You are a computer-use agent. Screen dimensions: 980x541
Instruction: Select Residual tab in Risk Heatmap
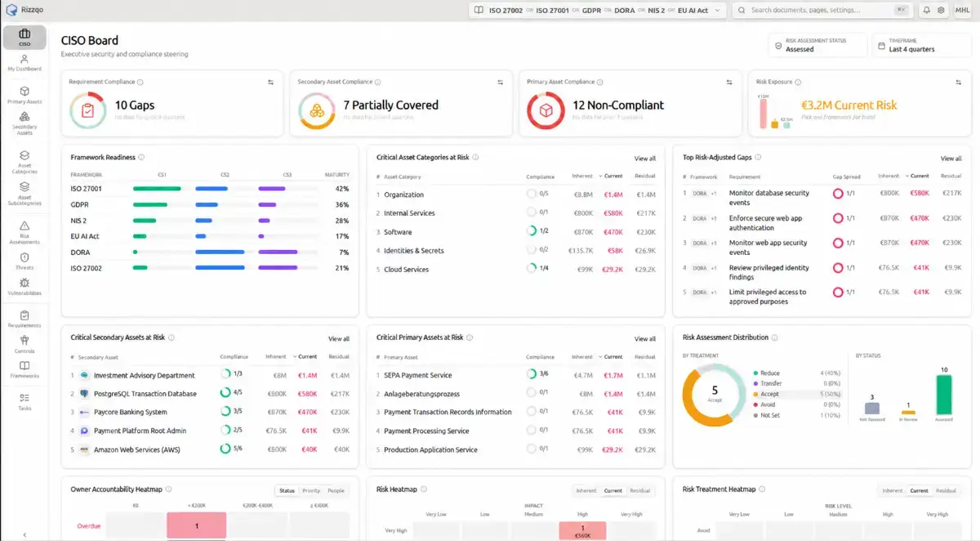(640, 491)
